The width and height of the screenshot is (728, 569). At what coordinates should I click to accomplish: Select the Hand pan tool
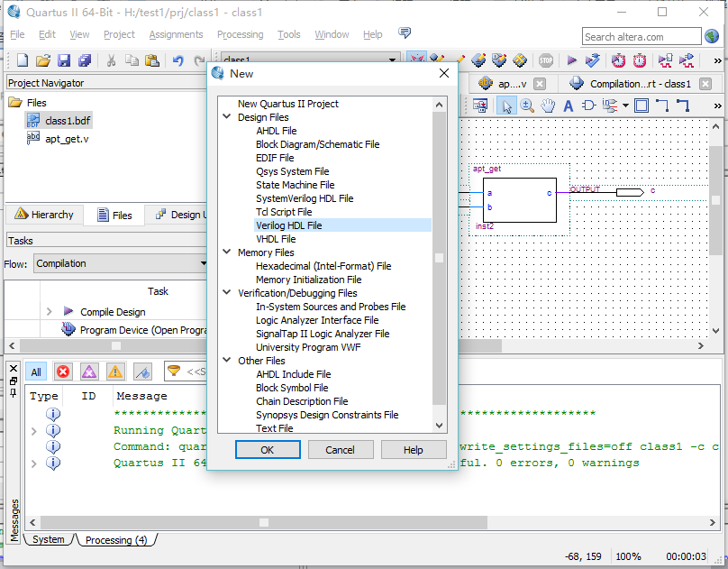pyautogui.click(x=548, y=106)
